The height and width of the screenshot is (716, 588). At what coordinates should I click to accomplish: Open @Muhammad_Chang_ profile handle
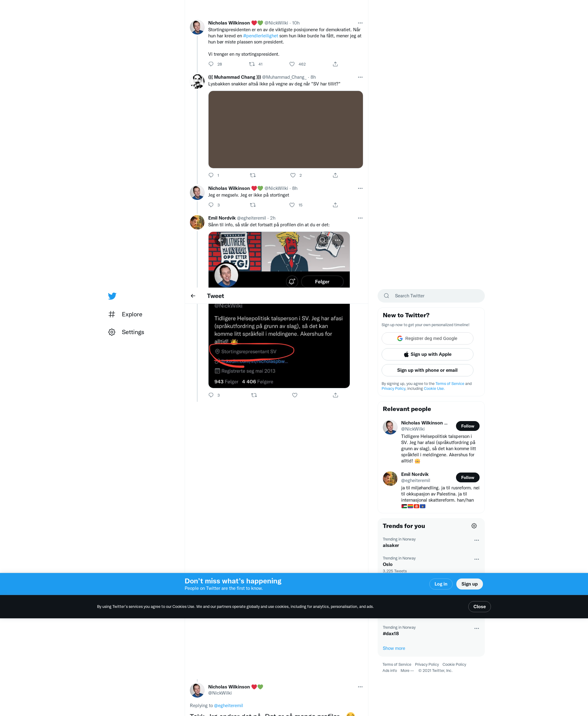tap(284, 77)
